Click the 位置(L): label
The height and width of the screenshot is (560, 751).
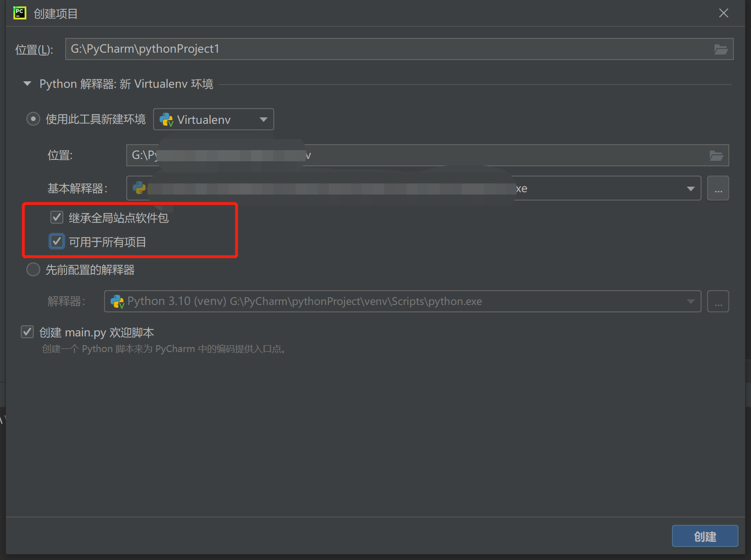(x=34, y=49)
